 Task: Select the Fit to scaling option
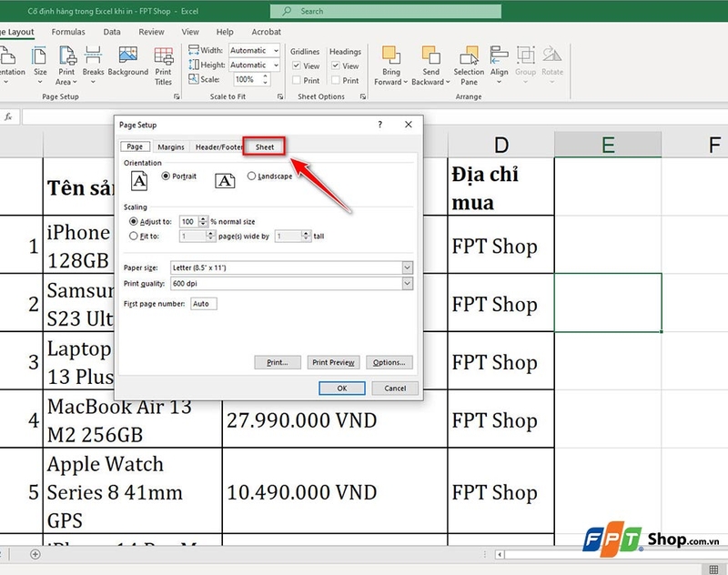(x=134, y=235)
